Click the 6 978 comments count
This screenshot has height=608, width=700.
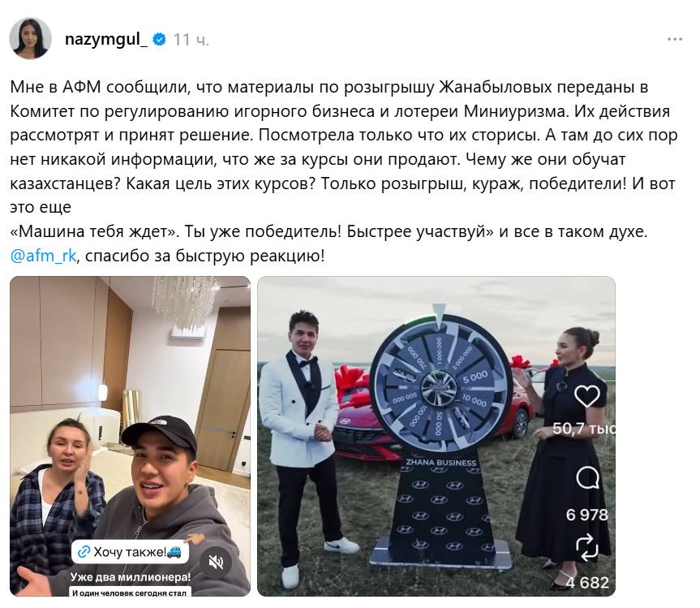pos(587,515)
